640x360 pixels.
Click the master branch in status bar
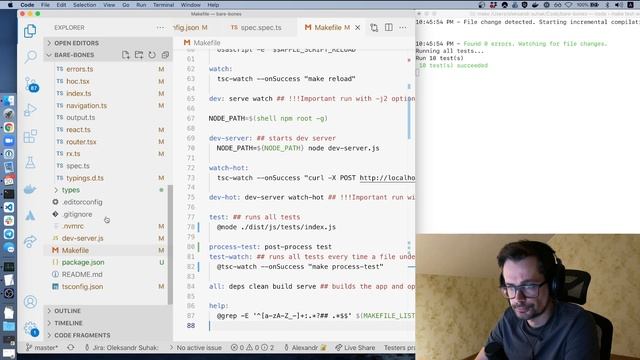pos(42,348)
